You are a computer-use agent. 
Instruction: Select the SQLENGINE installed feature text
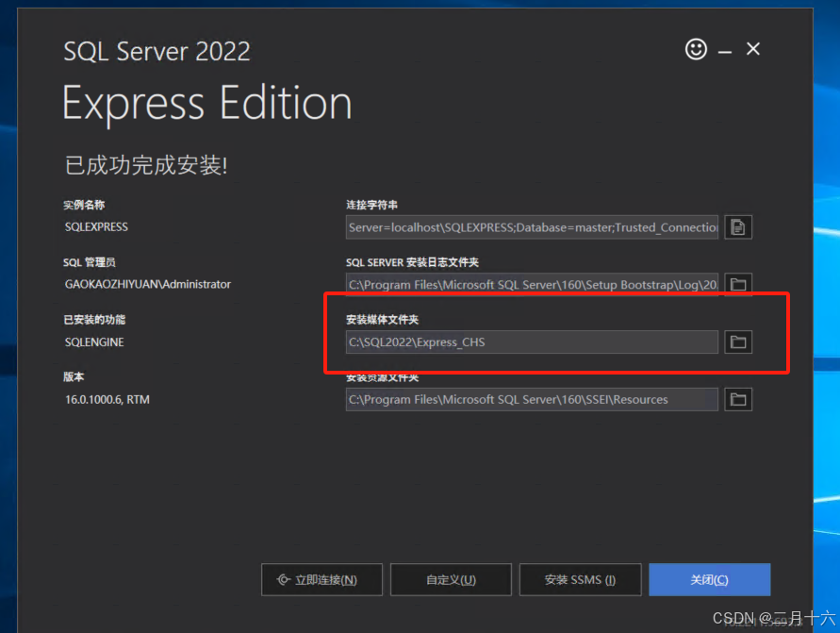coord(94,341)
